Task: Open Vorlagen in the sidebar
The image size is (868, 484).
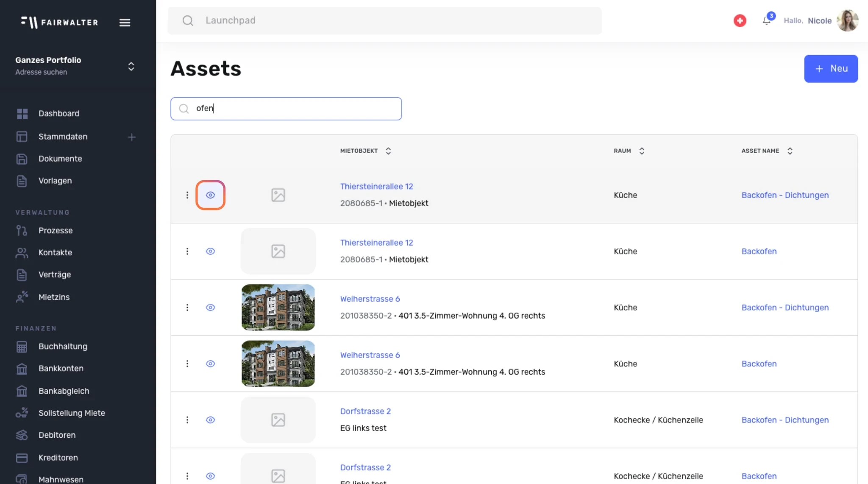Action: 55,181
